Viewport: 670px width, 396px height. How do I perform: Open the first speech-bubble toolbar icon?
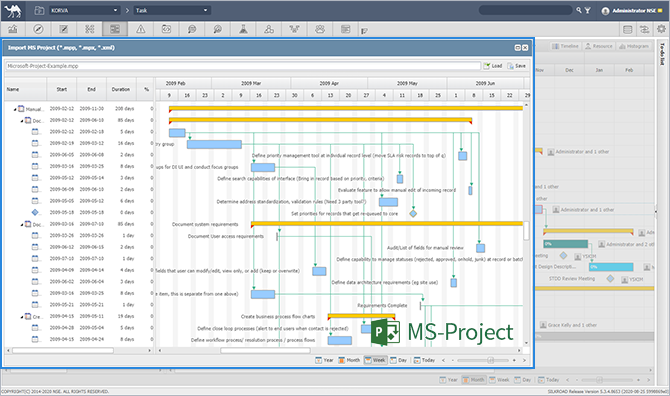192,29
